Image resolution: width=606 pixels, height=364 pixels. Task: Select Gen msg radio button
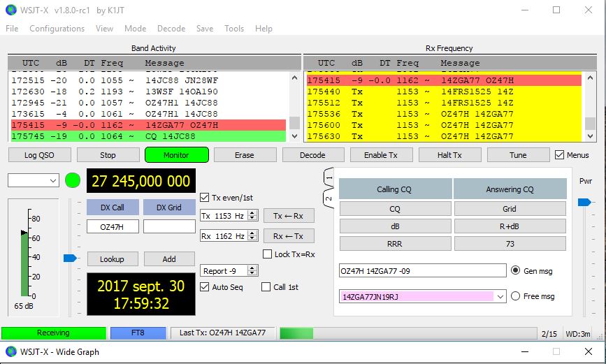pos(516,270)
